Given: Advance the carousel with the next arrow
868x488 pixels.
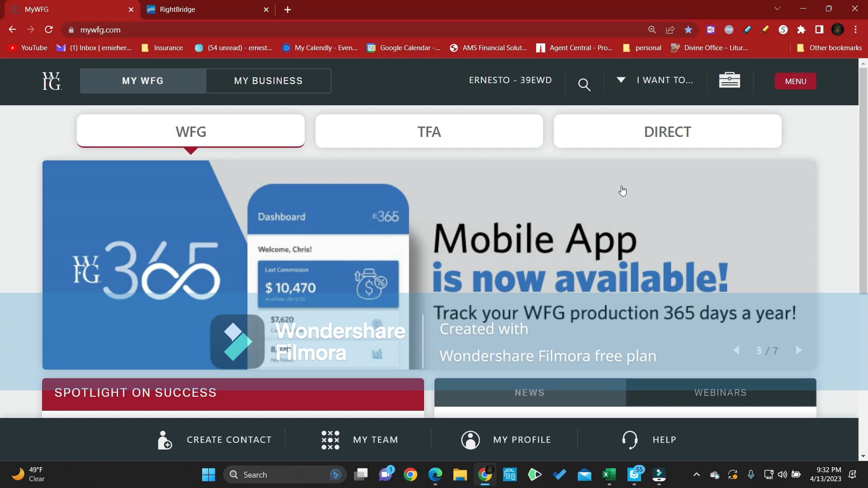Looking at the screenshot, I should pyautogui.click(x=798, y=350).
